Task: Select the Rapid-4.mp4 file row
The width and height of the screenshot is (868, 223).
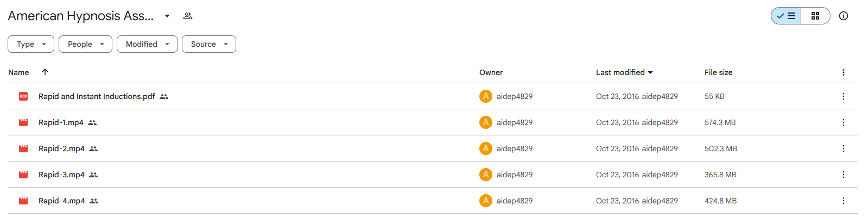Action: [x=433, y=201]
